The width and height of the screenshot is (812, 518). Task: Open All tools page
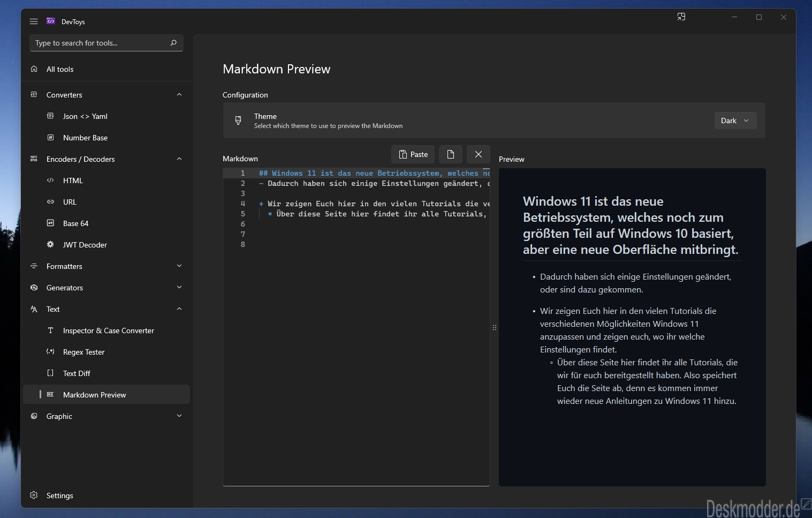pos(107,69)
